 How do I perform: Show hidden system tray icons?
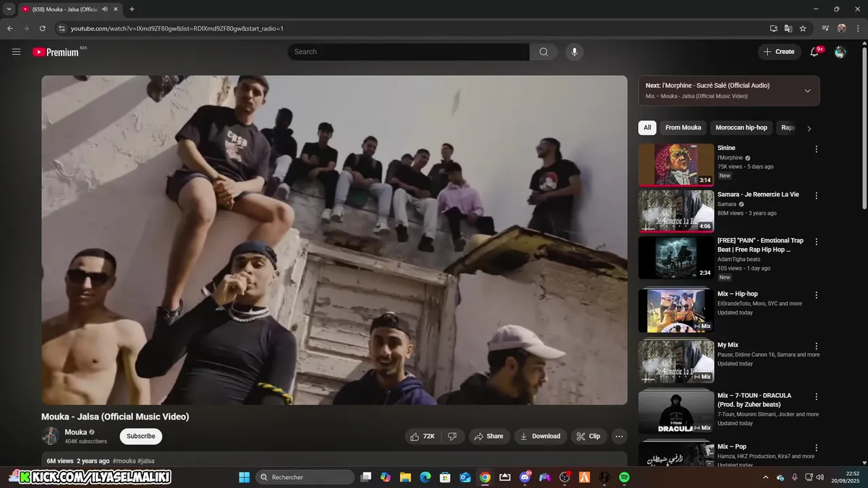pos(766,477)
